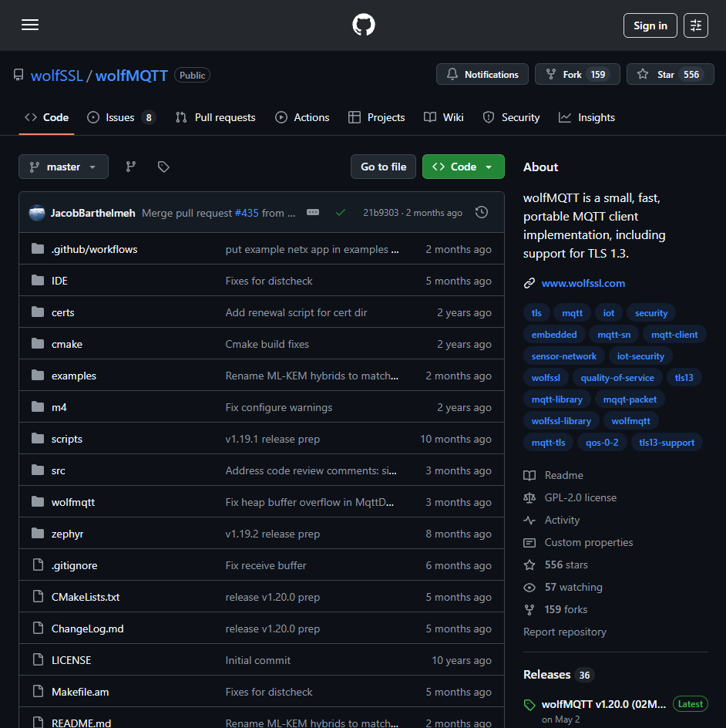Screen dimensions: 726x728
Task: Show commit status green checkmark details
Action: (341, 213)
